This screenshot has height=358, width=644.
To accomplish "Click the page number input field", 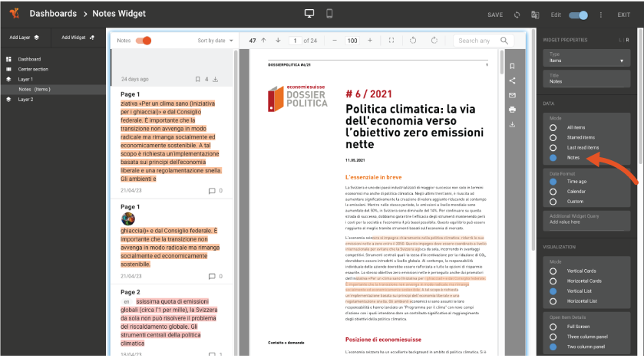I will pos(295,41).
